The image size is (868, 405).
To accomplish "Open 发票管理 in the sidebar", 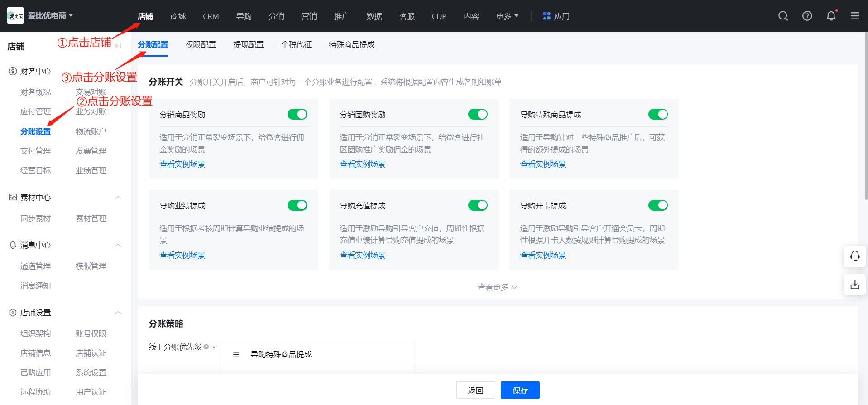I will pos(91,151).
